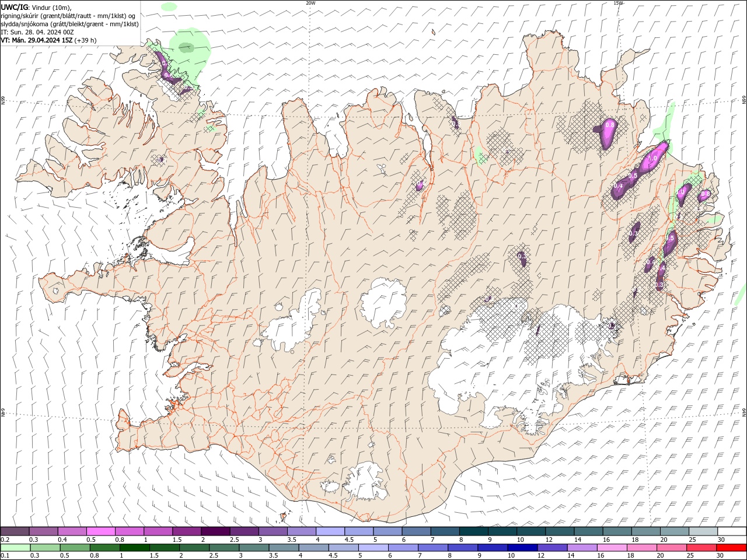
Task: Select the valid time line VT: Mán. 29.04.2024 15Z
Action: [x=36, y=40]
